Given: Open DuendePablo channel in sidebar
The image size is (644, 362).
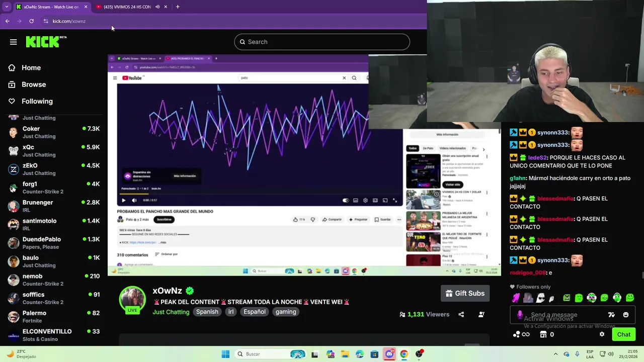Looking at the screenshot, I should (x=54, y=243).
